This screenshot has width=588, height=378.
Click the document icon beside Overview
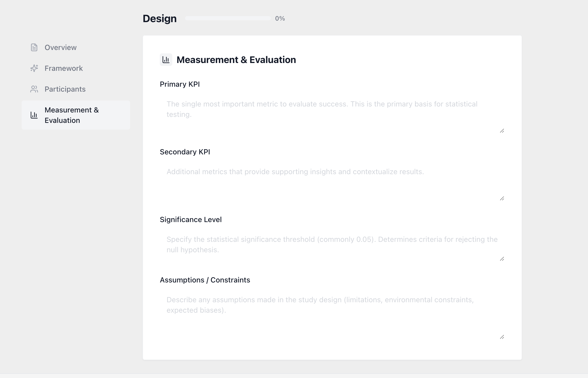coord(34,47)
